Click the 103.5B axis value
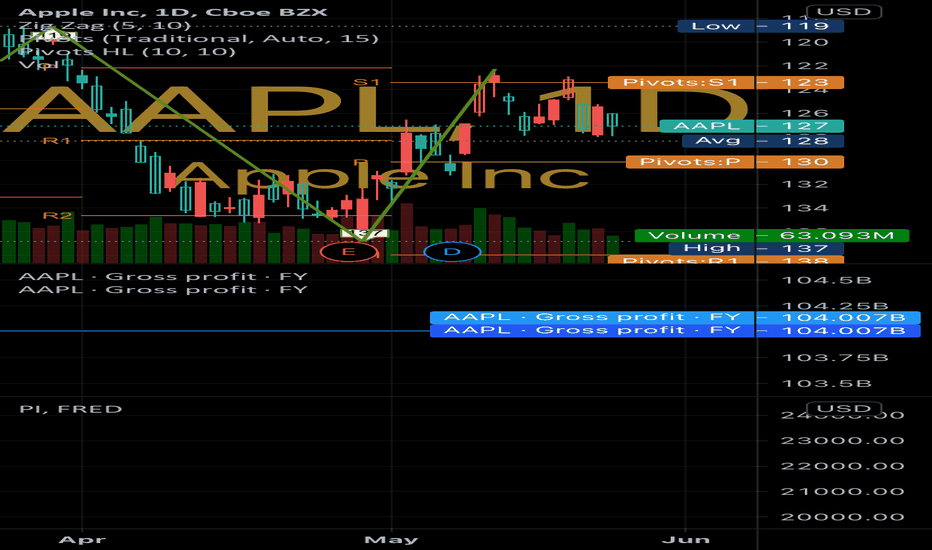The width and height of the screenshot is (932, 550). 826,384
